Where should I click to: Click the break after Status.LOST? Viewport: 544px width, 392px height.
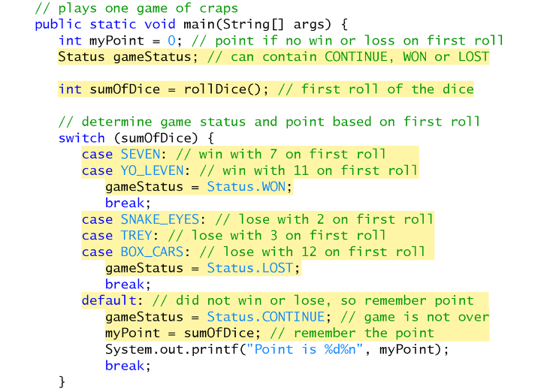[128, 285]
